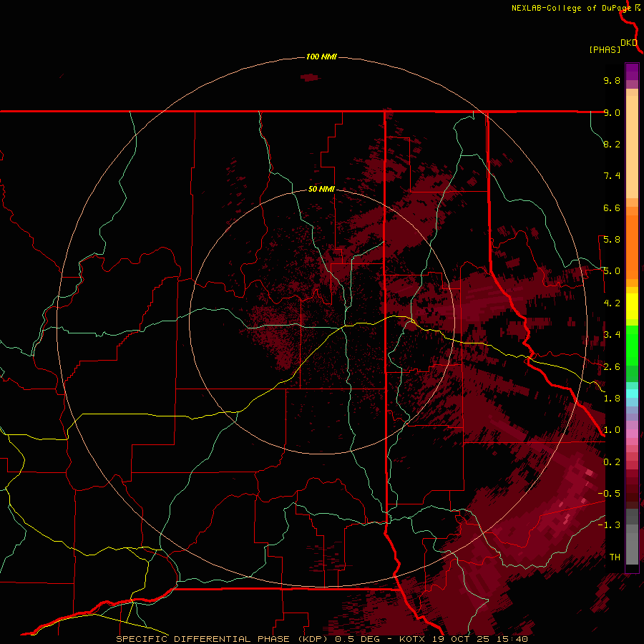Screen dimensions: 644x644
Task: Click the 9.8 value on color scale
Action: click(612, 80)
